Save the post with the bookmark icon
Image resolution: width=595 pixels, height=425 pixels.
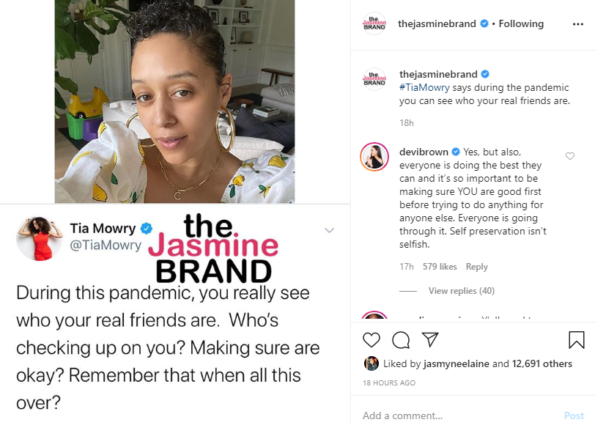pyautogui.click(x=576, y=339)
